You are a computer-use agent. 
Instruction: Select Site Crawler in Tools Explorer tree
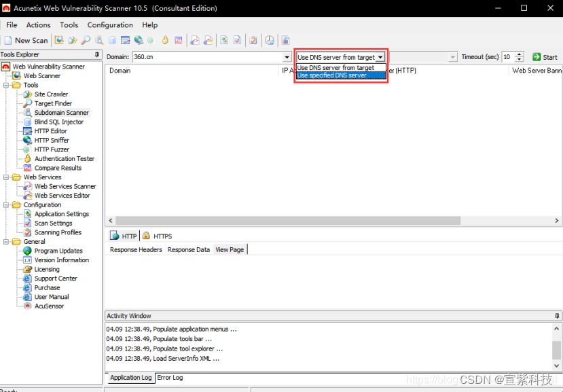pyautogui.click(x=51, y=94)
